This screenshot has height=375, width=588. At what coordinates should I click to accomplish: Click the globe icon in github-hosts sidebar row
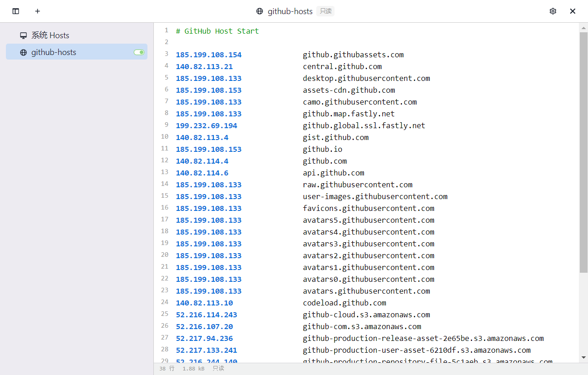point(23,52)
